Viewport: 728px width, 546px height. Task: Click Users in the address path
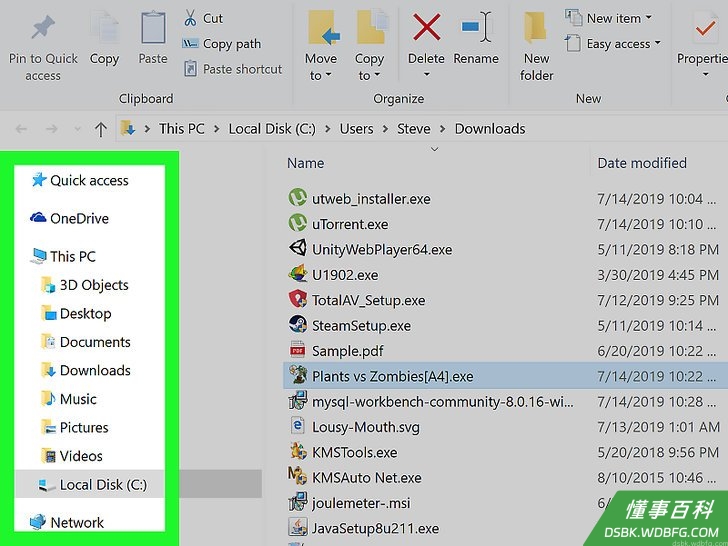pos(356,129)
